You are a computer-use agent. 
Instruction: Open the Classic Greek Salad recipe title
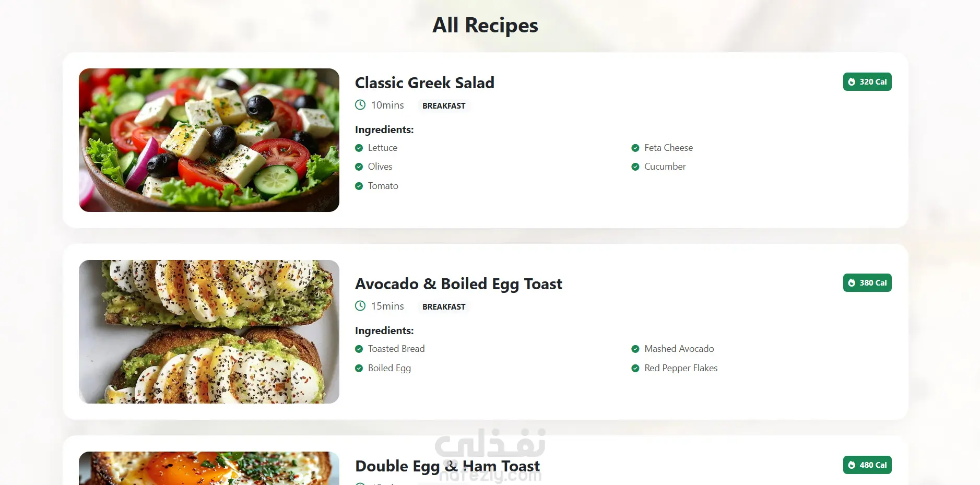(424, 83)
